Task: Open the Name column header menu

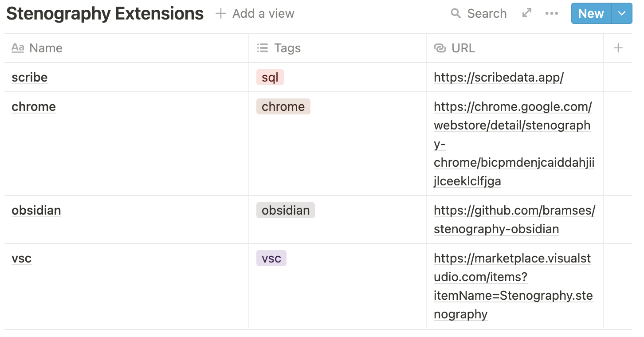Action: coord(46,48)
